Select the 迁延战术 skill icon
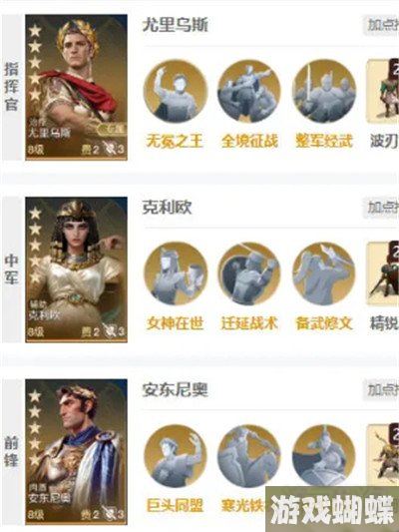Viewport: 399px width, 532px height. (x=249, y=273)
